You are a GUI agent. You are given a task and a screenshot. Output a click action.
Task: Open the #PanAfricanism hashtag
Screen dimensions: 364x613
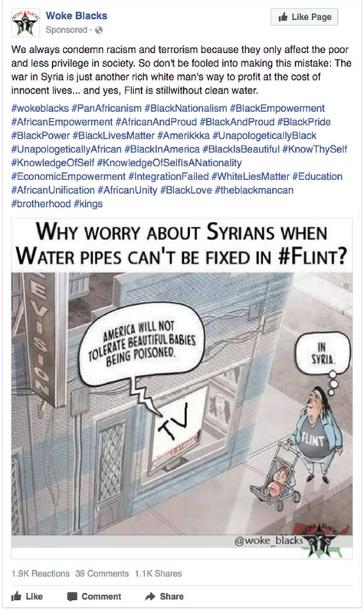[107, 108]
